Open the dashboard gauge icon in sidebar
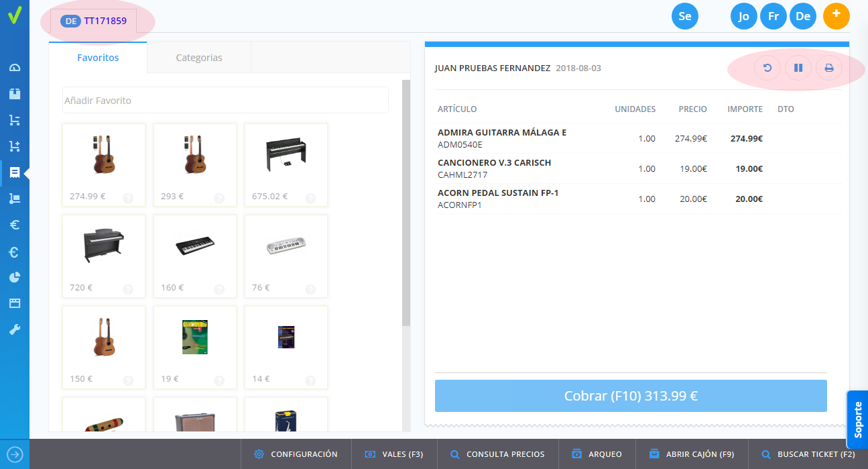 (15, 68)
